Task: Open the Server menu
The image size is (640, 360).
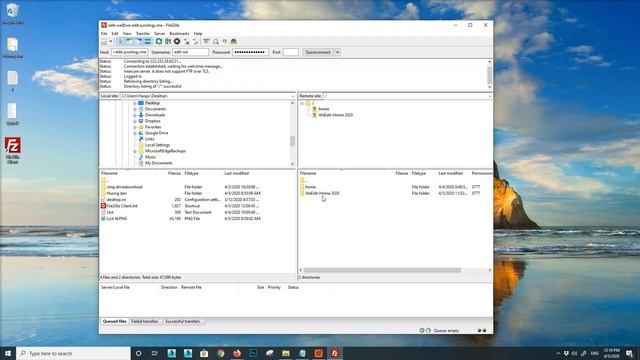Action: 160,33
